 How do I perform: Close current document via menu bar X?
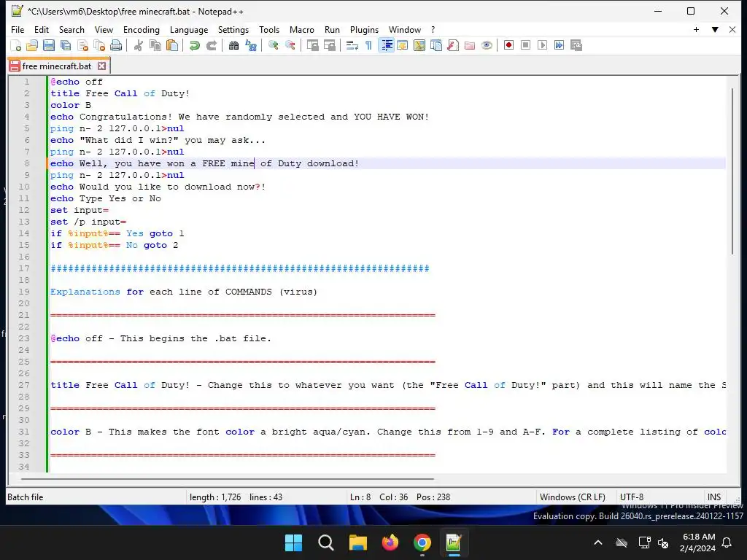tap(732, 29)
